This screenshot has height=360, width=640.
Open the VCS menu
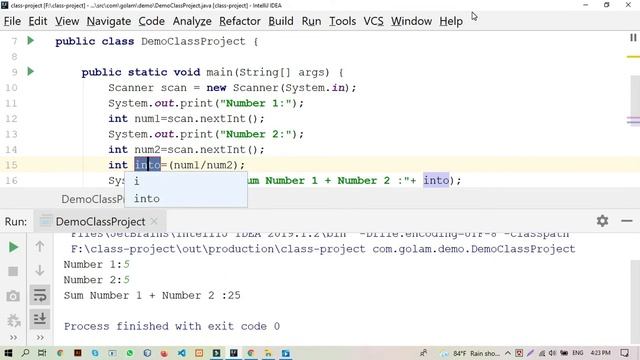pos(373,21)
